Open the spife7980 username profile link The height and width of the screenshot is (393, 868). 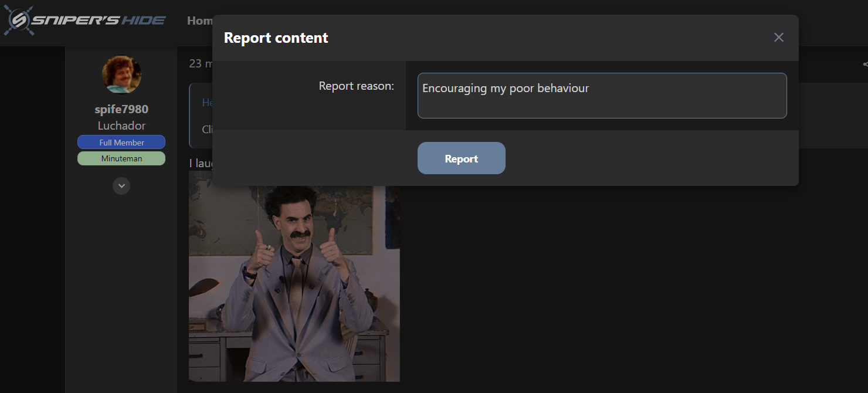point(121,109)
